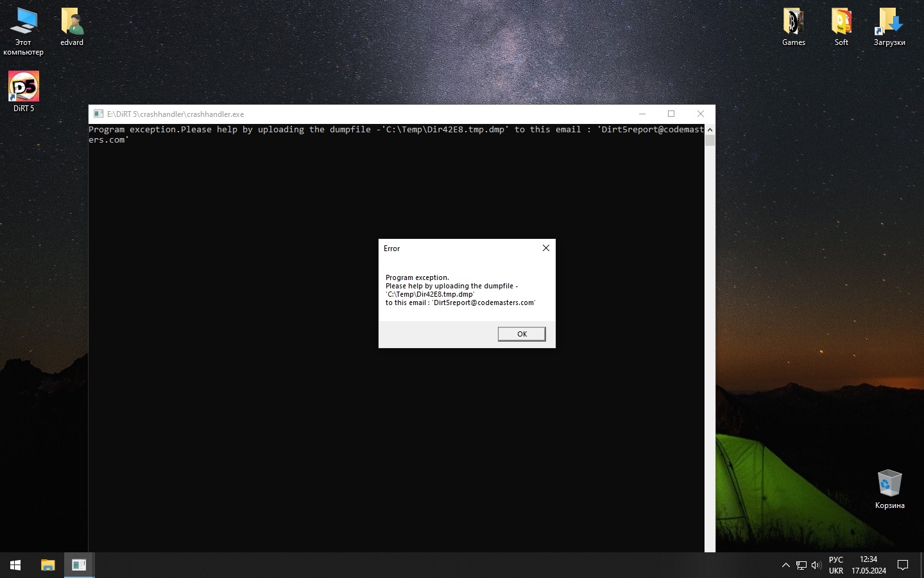This screenshot has height=578, width=924.
Task: Open the volume control tray icon
Action: (816, 565)
